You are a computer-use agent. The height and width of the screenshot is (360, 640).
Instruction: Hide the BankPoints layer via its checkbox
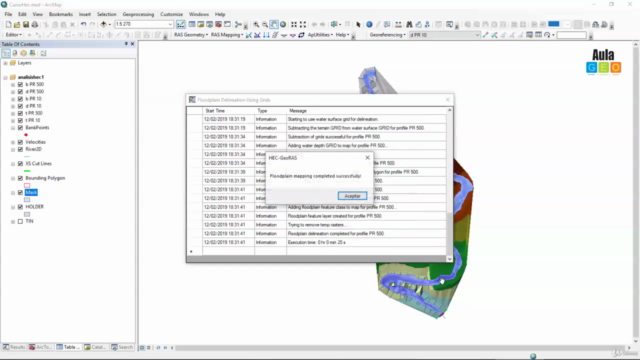[20, 128]
